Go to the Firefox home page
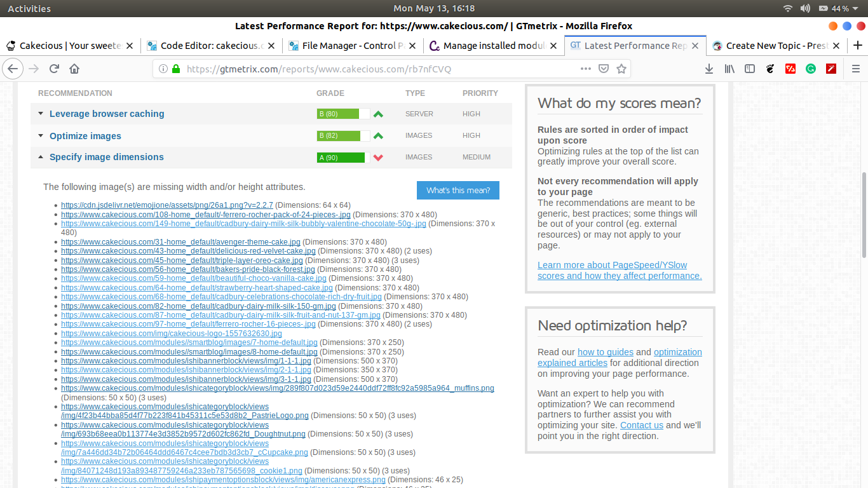The width and height of the screenshot is (868, 488). click(74, 69)
